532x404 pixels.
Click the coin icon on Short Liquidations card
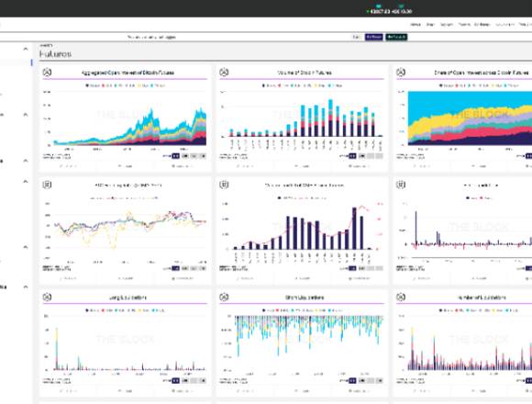[x=224, y=297]
